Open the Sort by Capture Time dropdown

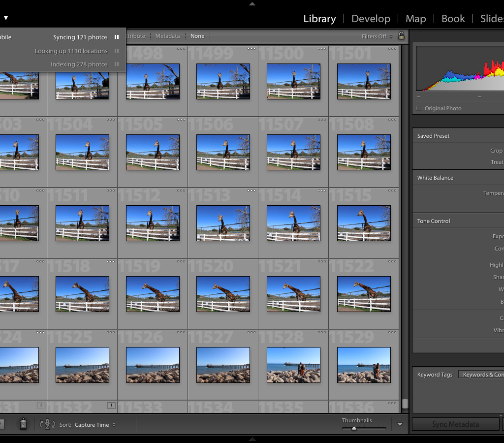pyautogui.click(x=94, y=425)
